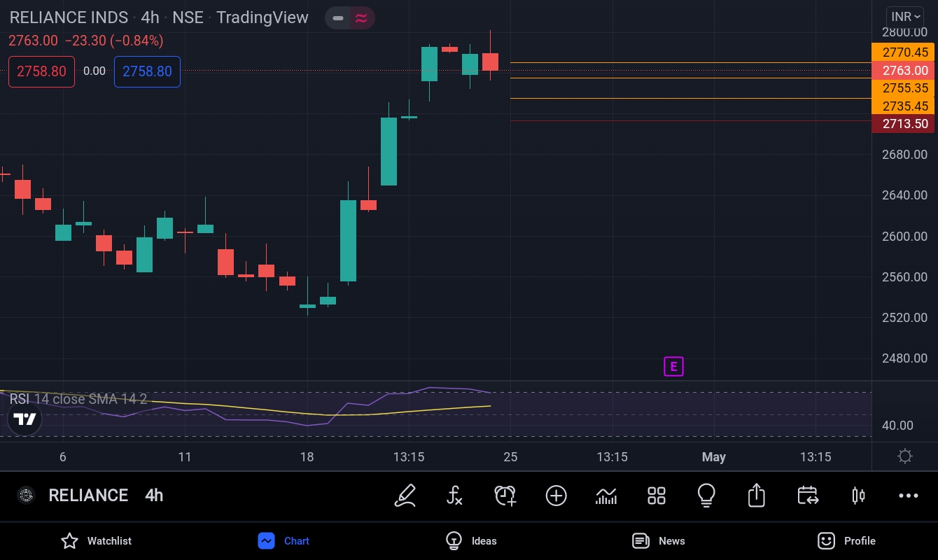938x560 pixels.
Task: Change the 4h timeframe next to RELIANCE
Action: [154, 496]
